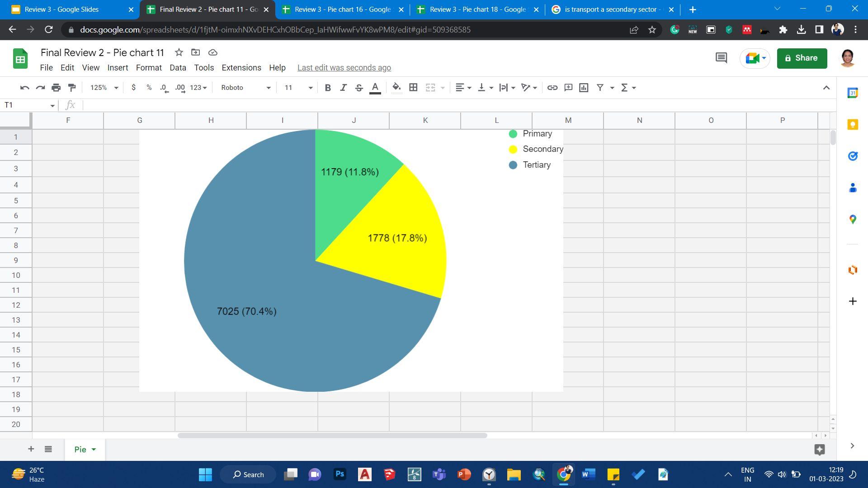Toggle italic formatting
The image size is (868, 488).
click(343, 88)
